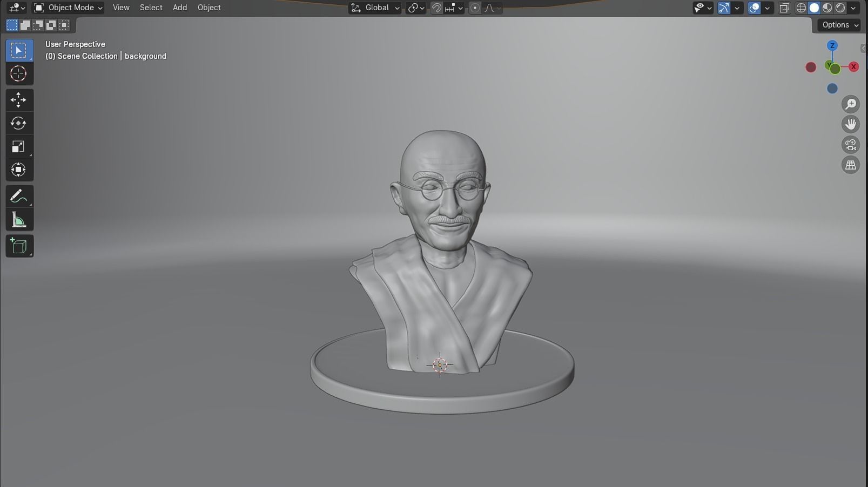This screenshot has width=868, height=487.
Task: Set selection mode to Extend
Action: [x=25, y=25]
